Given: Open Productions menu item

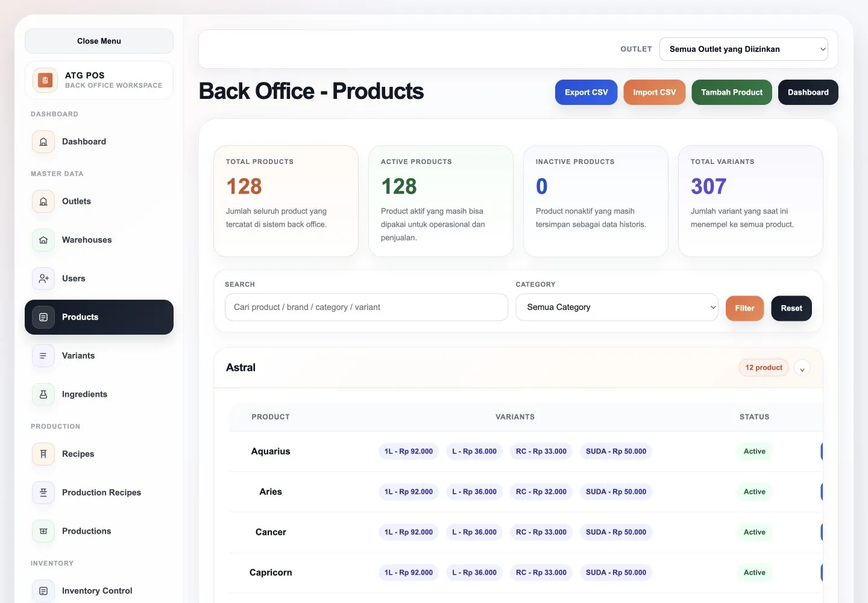Looking at the screenshot, I should pyautogui.click(x=99, y=531).
